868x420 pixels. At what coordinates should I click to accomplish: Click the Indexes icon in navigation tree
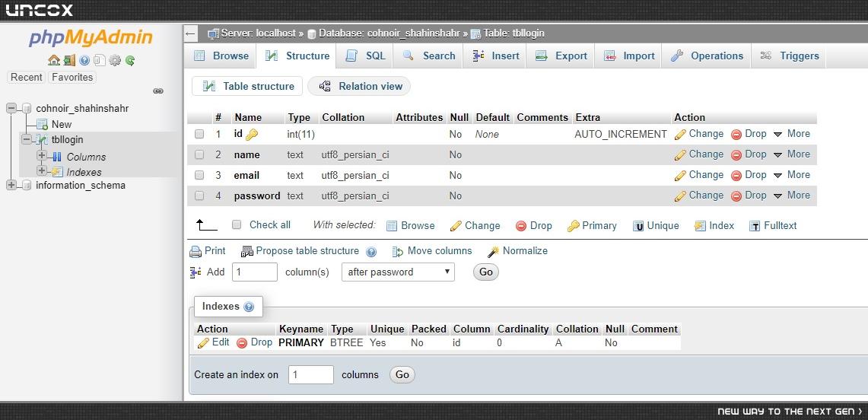coord(57,172)
